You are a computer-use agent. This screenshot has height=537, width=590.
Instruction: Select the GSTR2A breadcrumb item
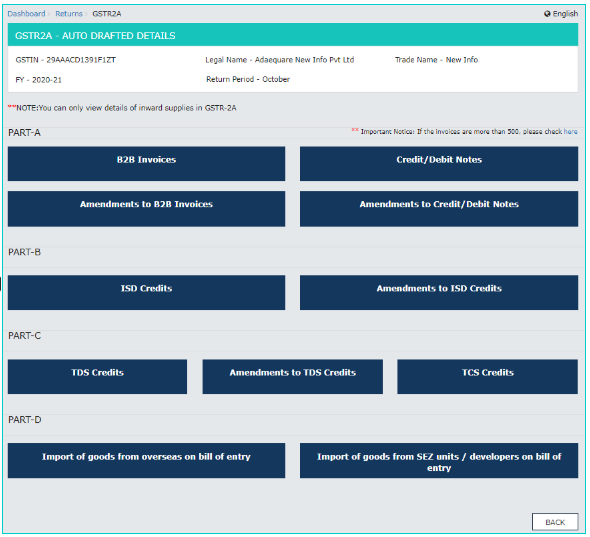click(x=107, y=14)
